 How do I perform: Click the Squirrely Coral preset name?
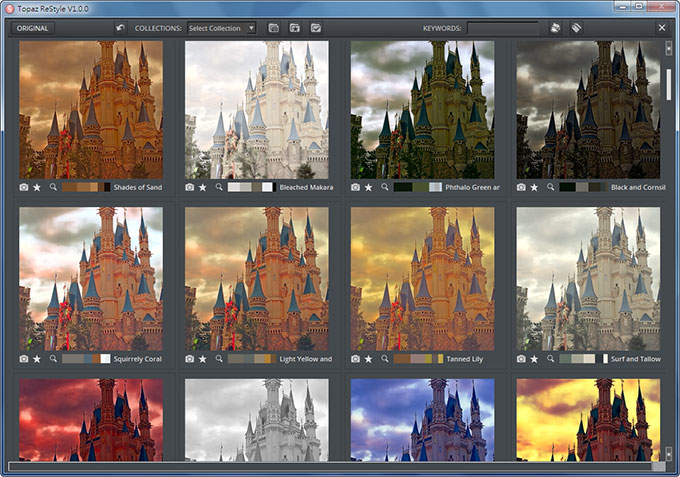point(137,359)
